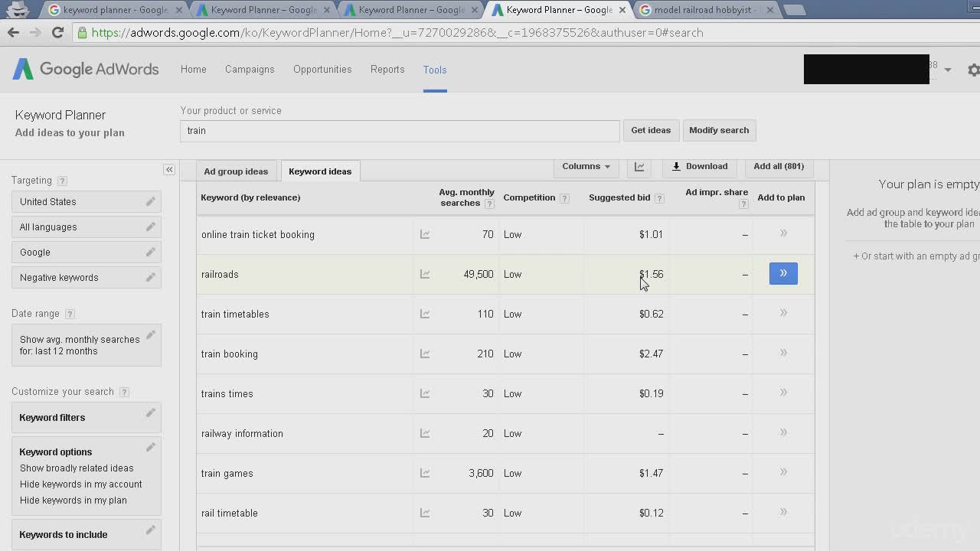The height and width of the screenshot is (551, 980).
Task: Edit the Keyword filters section
Action: [x=151, y=413]
